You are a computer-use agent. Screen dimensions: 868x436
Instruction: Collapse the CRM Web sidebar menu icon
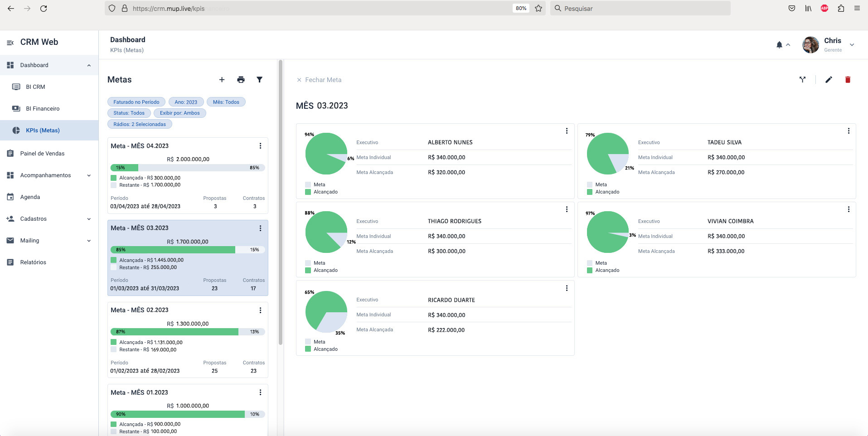click(10, 43)
